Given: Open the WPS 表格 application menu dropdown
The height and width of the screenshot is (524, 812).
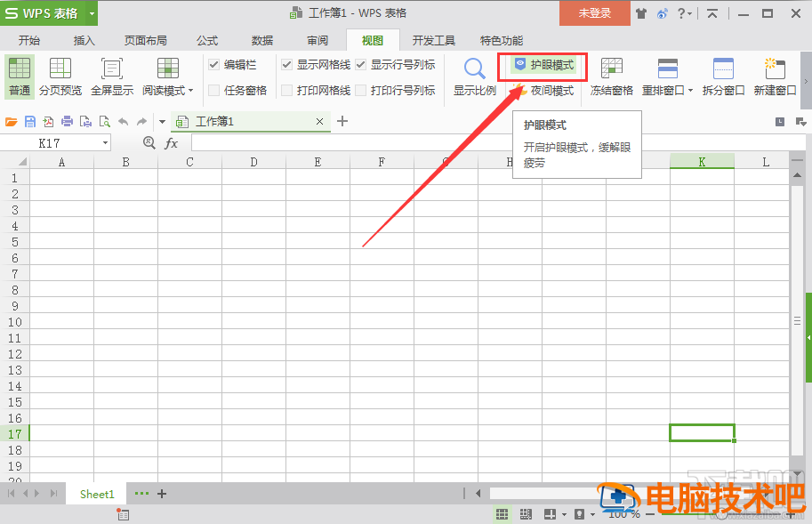Looking at the screenshot, I should pos(92,13).
